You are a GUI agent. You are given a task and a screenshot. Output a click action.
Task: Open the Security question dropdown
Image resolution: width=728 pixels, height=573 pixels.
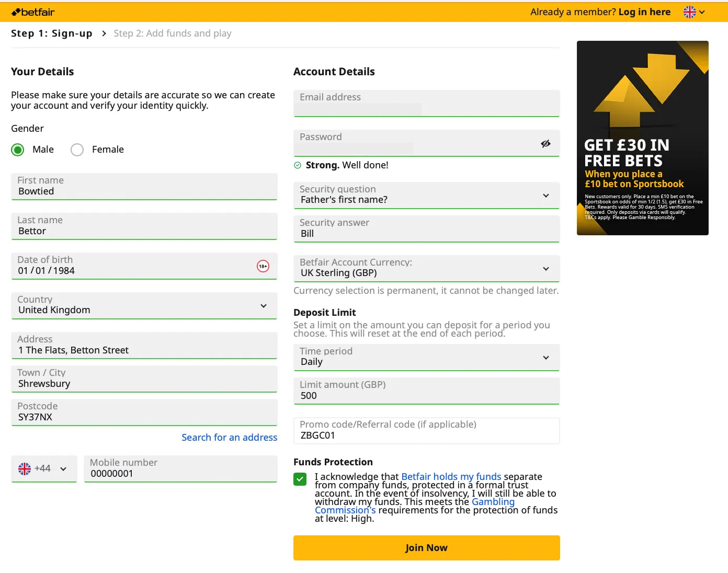pos(427,195)
